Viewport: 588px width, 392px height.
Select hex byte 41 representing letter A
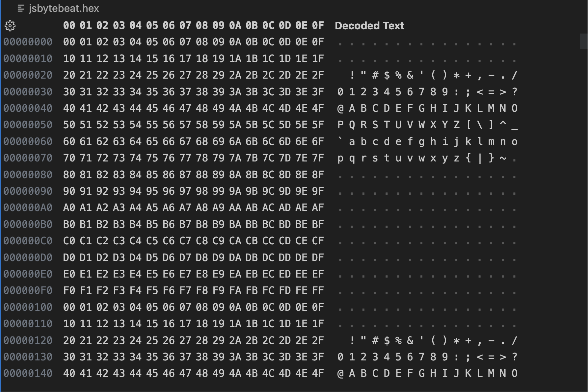click(x=86, y=108)
